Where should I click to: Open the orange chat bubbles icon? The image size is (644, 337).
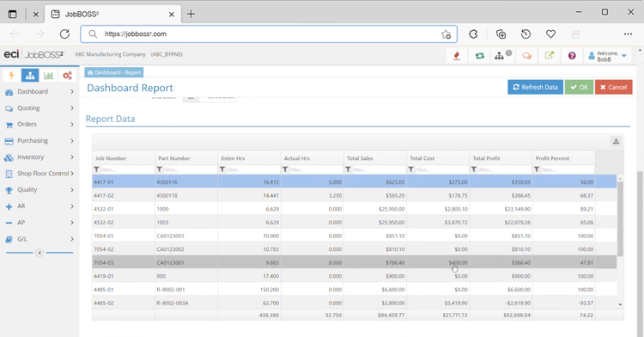pos(526,56)
